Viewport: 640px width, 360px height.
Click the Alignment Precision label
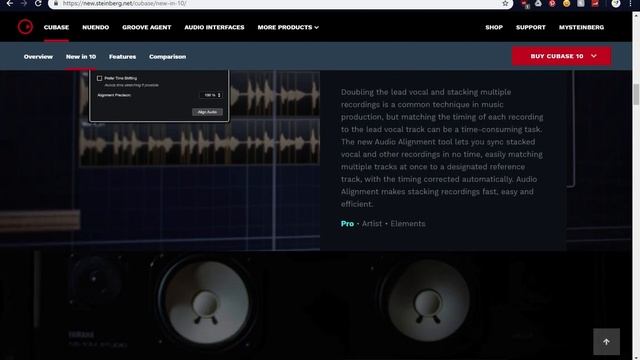pos(114,95)
